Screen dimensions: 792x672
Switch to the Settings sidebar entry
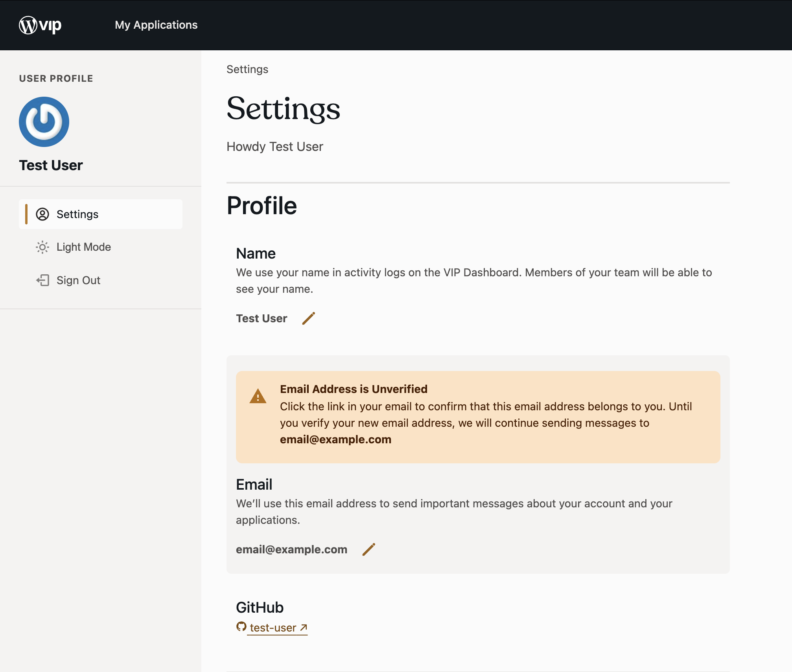pyautogui.click(x=77, y=214)
